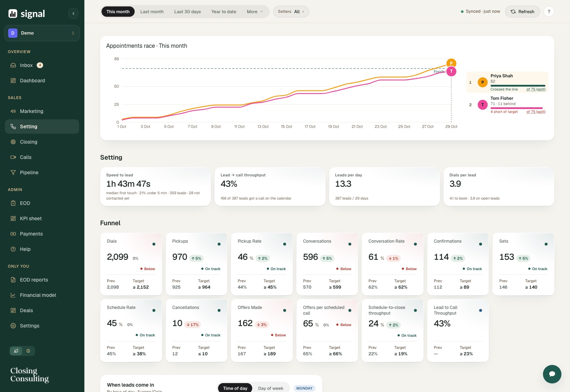Viewport: 570px width, 392px height.
Task: Open the Inbox sidebar icon
Action: coord(13,65)
